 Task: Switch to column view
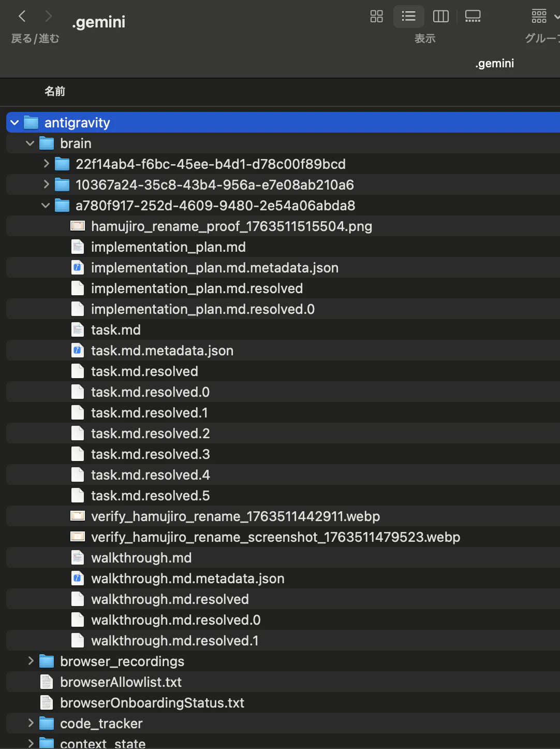[x=441, y=17]
